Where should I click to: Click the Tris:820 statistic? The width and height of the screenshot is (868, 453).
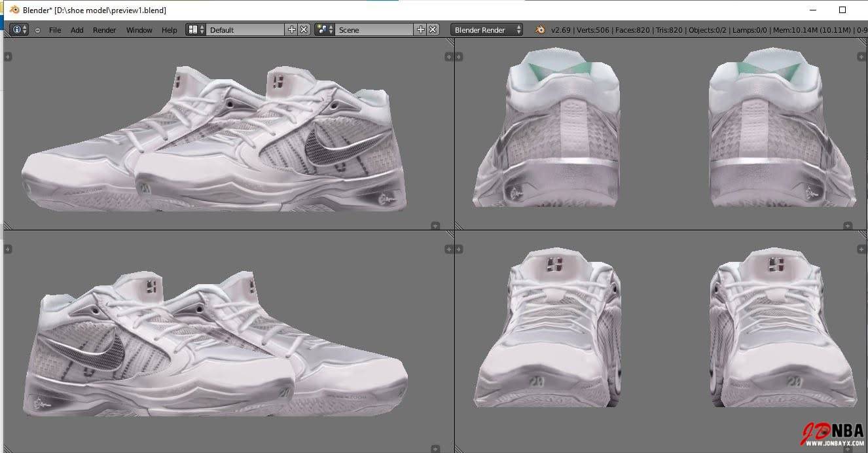click(670, 30)
